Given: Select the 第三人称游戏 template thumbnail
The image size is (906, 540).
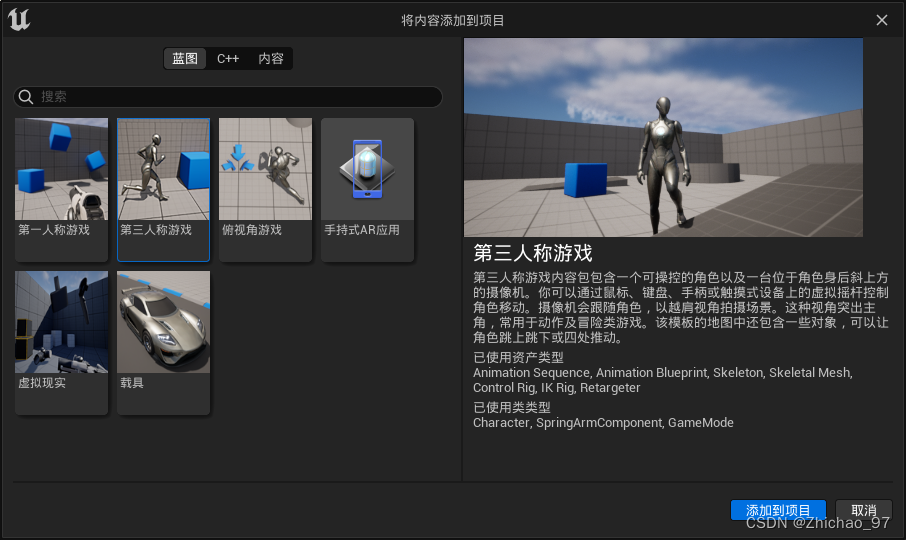Looking at the screenshot, I should (x=164, y=169).
